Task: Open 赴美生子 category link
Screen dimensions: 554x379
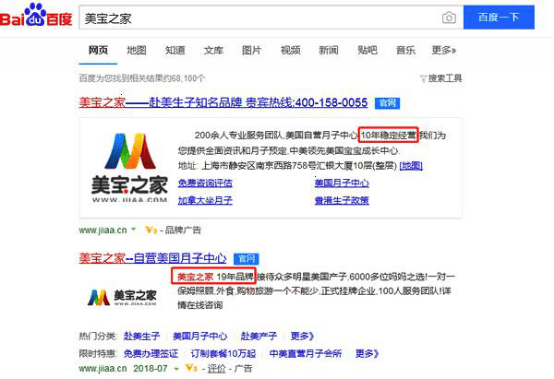Action: pyautogui.click(x=141, y=336)
